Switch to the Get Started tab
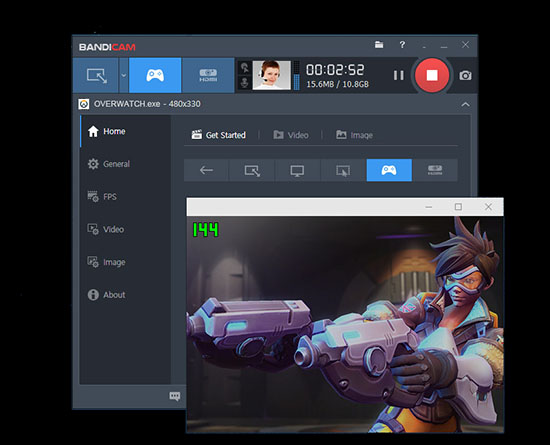The width and height of the screenshot is (550, 445). (x=219, y=135)
